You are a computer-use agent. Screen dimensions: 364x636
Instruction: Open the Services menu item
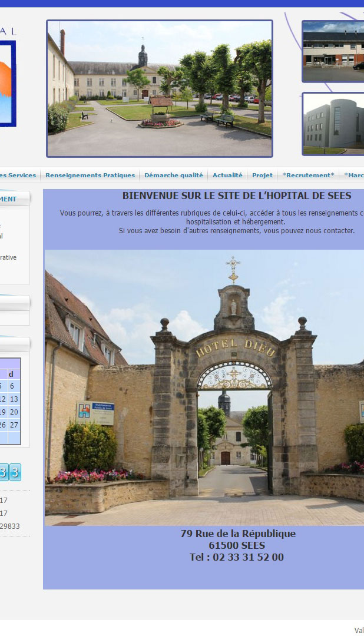pos(18,175)
